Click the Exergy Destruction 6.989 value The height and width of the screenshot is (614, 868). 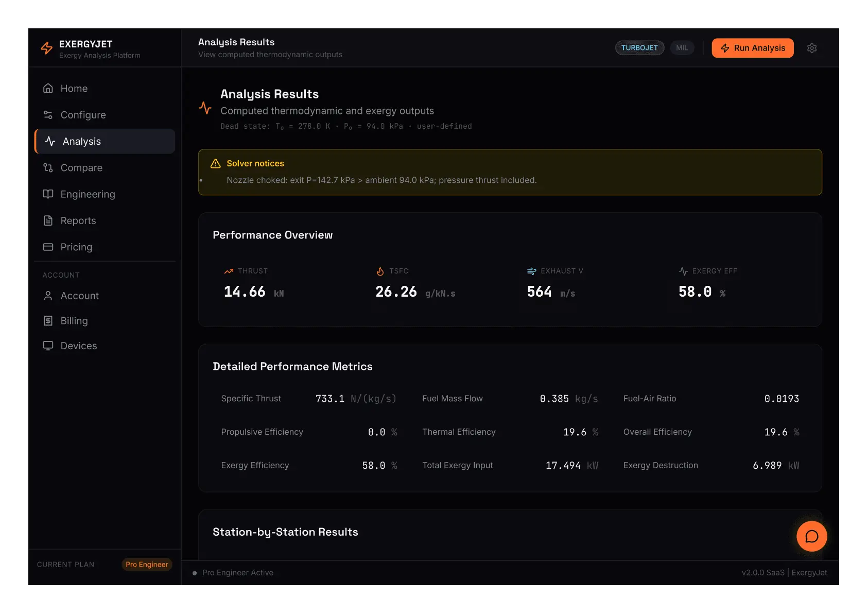pyautogui.click(x=767, y=466)
